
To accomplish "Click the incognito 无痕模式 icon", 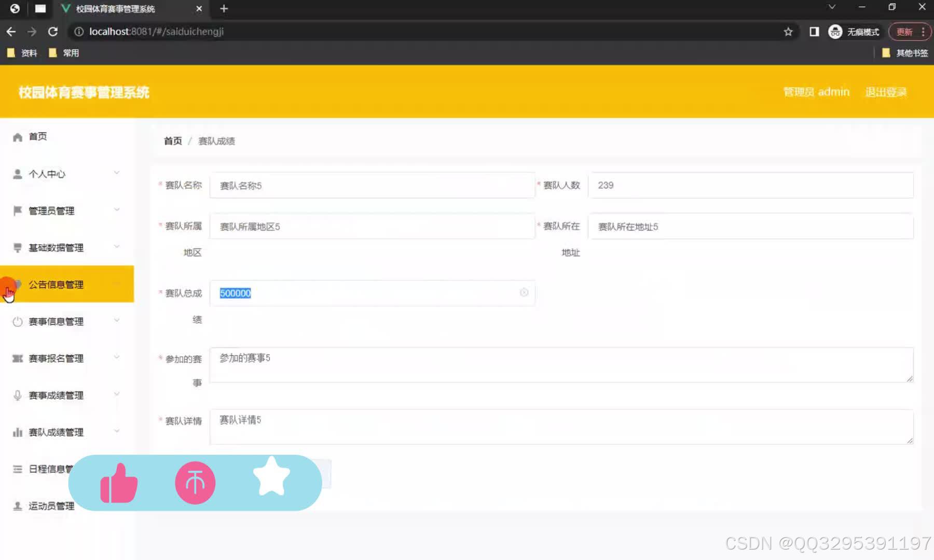I will [835, 32].
